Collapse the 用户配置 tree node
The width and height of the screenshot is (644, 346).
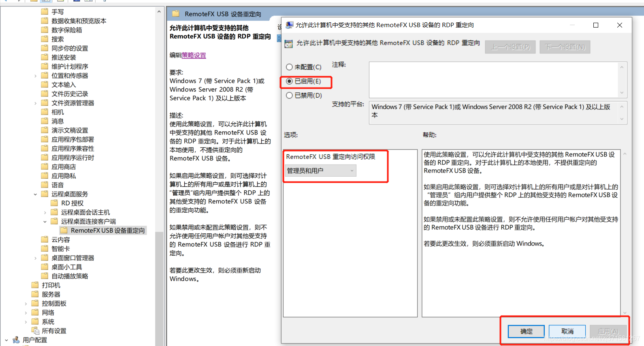pos(6,340)
